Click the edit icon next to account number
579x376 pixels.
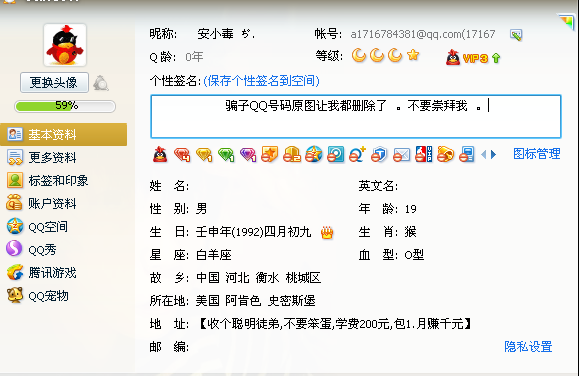click(x=516, y=35)
